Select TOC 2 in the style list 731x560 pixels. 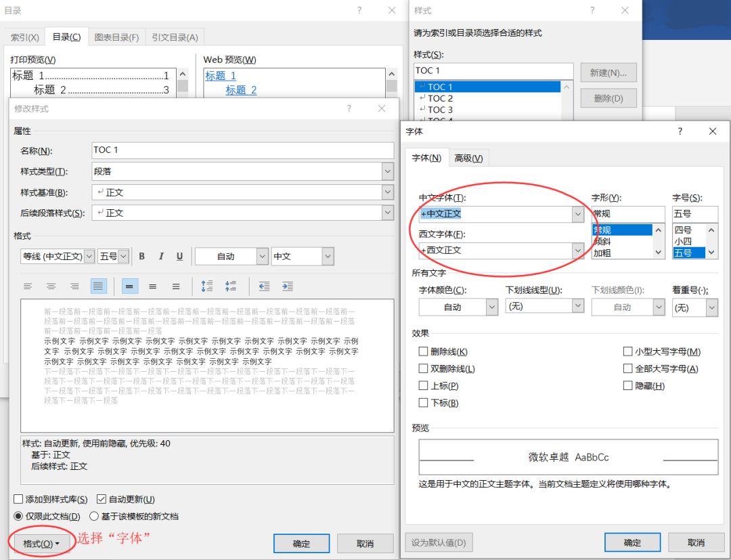pos(439,98)
